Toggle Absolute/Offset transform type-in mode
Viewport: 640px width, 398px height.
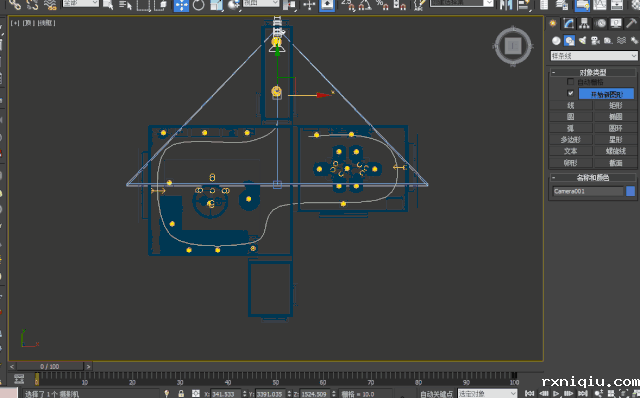click(196, 394)
